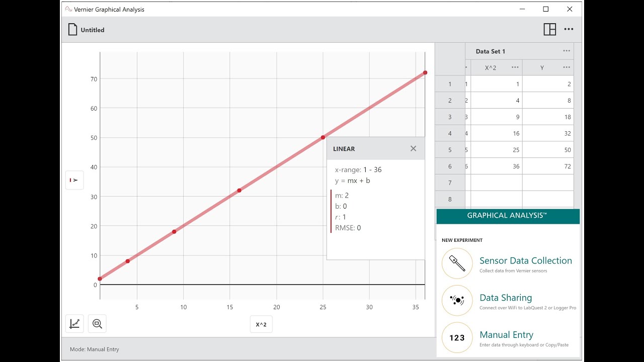Select Y cell with value 18
Viewport: 644px width, 362px height.
click(548, 117)
